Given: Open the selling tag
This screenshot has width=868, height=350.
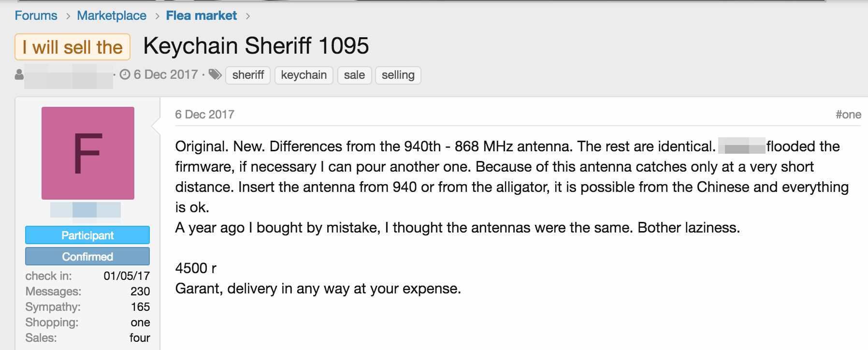Looking at the screenshot, I should pos(398,75).
